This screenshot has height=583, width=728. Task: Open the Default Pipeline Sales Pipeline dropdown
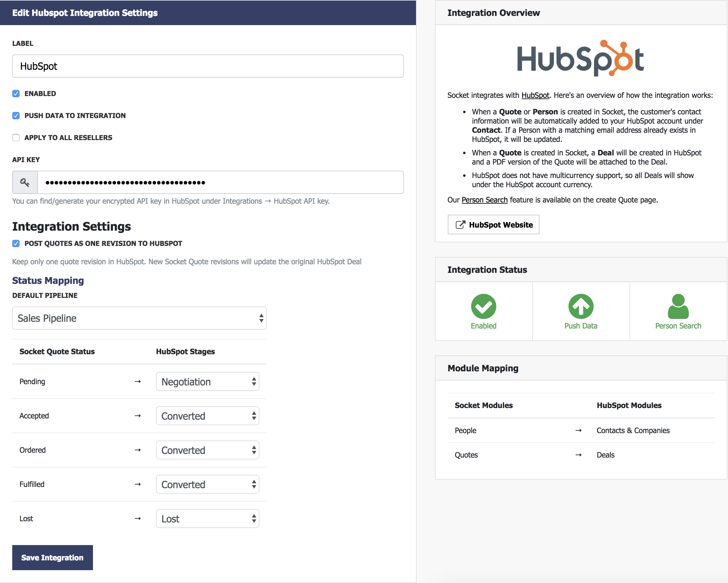coord(139,318)
